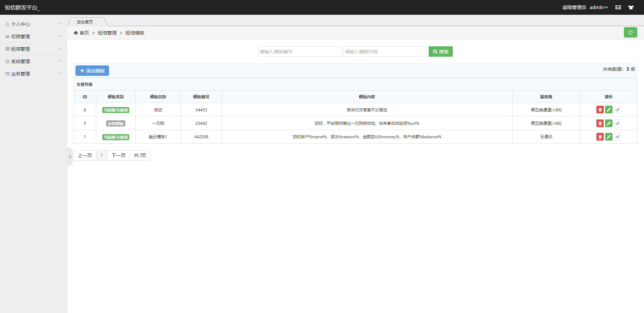Image resolution: width=644 pixels, height=313 pixels.
Task: Click the 融云模板1 name cell
Action: [158, 137]
